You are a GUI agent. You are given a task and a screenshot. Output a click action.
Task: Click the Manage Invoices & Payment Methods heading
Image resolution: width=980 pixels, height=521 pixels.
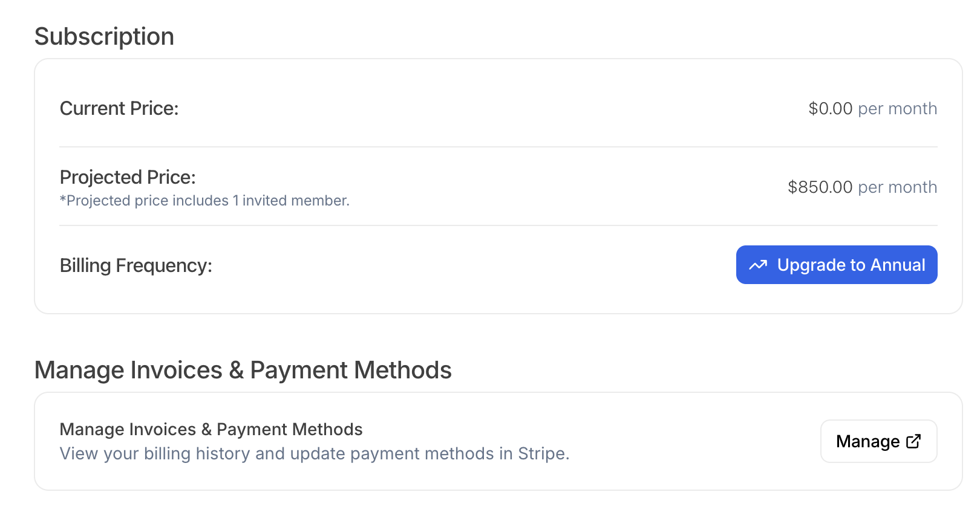(243, 370)
